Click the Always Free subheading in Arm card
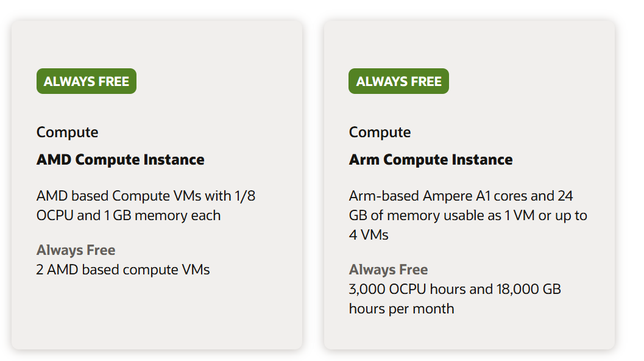This screenshot has width=644, height=361. point(389,270)
